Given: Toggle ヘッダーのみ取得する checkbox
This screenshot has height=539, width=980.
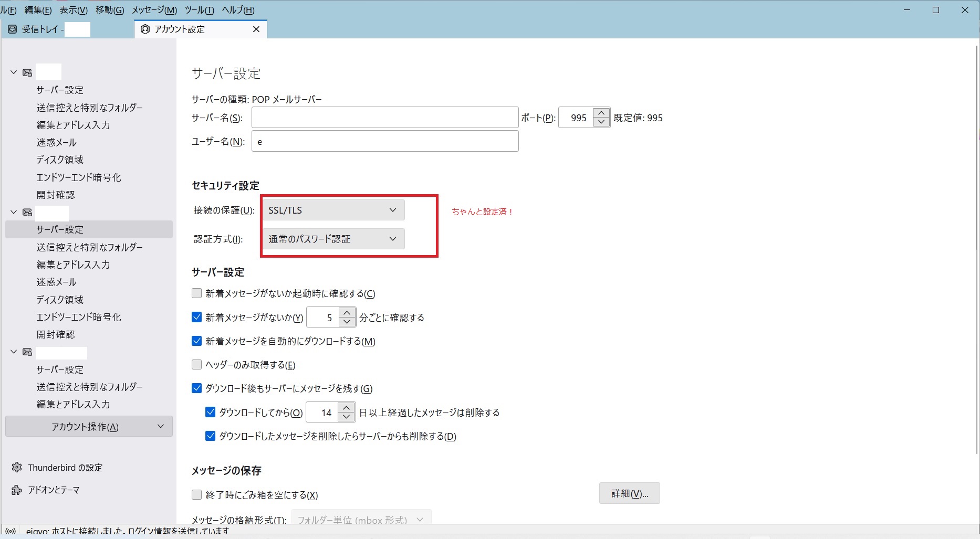Looking at the screenshot, I should tap(197, 364).
